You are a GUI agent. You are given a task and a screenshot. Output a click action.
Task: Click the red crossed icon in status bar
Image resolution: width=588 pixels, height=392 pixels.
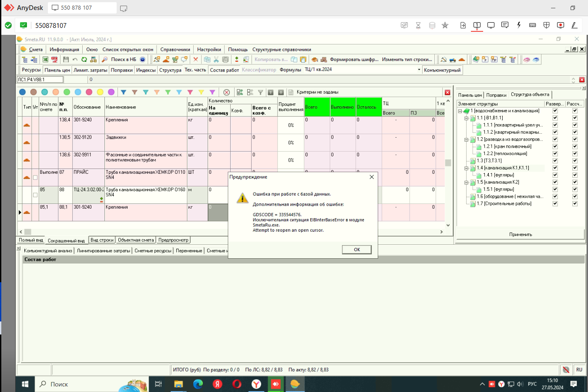(566, 370)
